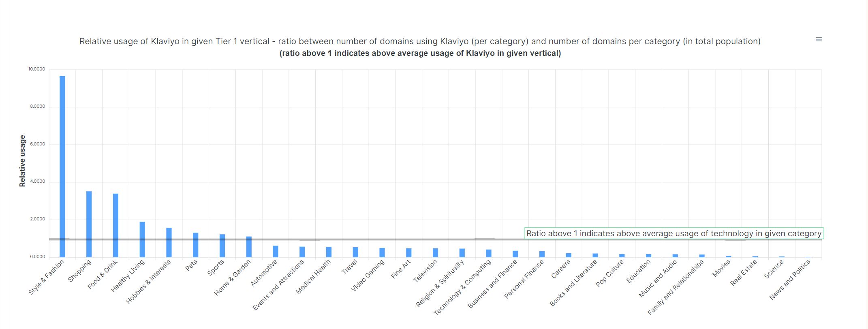Click the 4.0000 y-axis tick value
868x329 pixels.
[x=38, y=182]
